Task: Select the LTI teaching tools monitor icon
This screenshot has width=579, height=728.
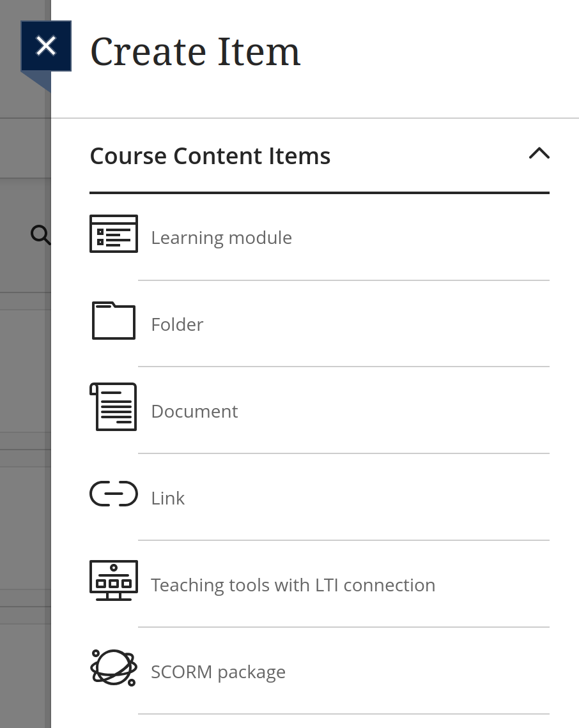Action: pyautogui.click(x=113, y=580)
